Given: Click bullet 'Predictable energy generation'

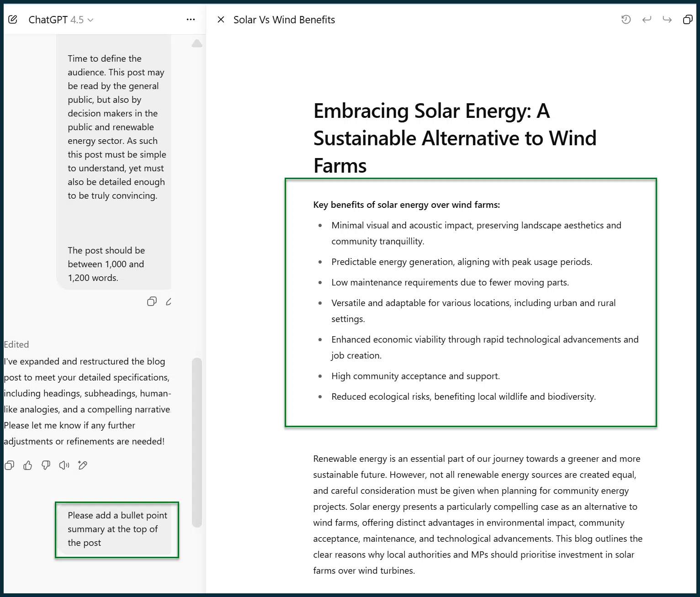Looking at the screenshot, I should coord(462,262).
